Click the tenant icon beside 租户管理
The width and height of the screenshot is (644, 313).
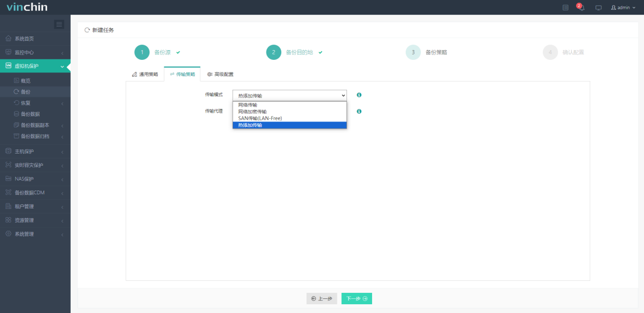point(8,206)
